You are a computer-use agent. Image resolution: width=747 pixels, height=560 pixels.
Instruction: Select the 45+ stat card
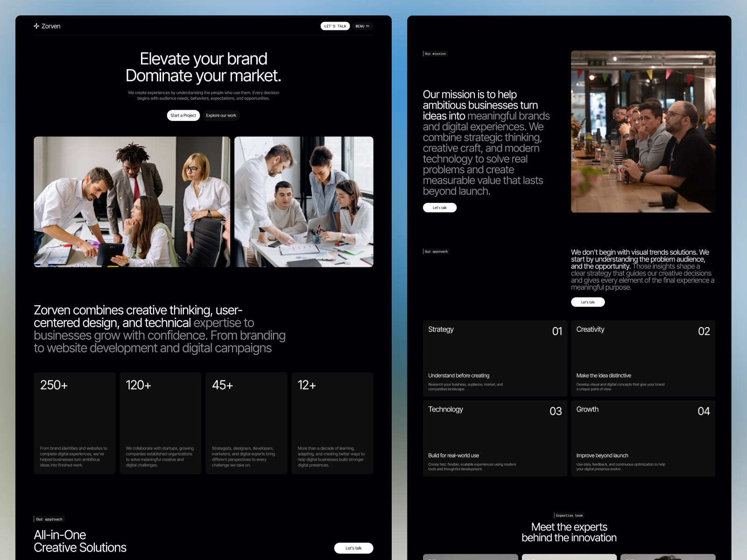[x=247, y=423]
